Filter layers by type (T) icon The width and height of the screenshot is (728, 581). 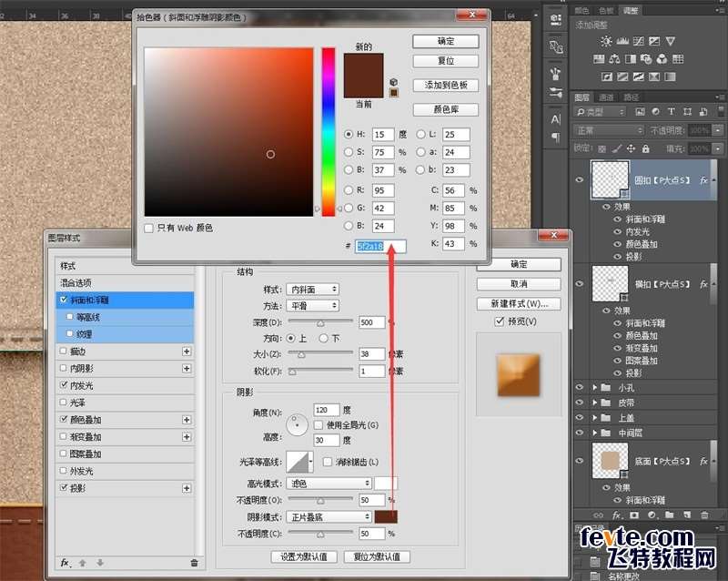tap(672, 111)
